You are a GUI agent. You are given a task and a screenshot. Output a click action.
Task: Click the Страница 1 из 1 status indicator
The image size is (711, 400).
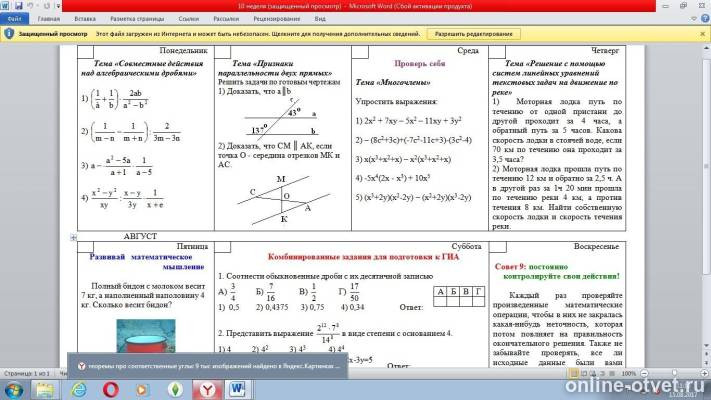coord(27,373)
